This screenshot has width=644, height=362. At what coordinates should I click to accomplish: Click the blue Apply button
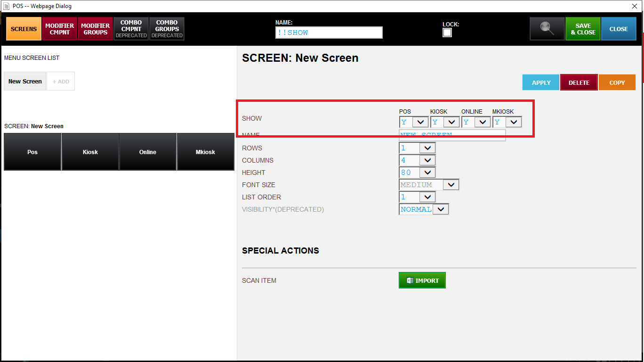540,82
